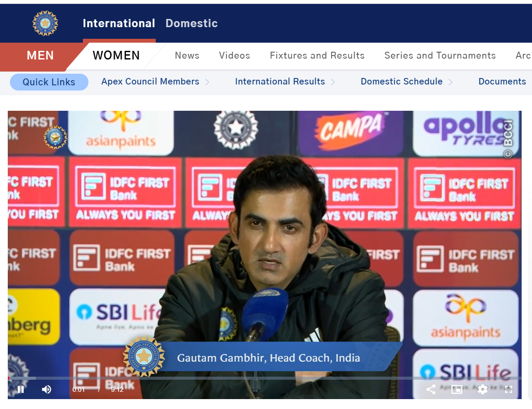Open Series and Tournaments
The width and height of the screenshot is (532, 409).
pyautogui.click(x=440, y=56)
